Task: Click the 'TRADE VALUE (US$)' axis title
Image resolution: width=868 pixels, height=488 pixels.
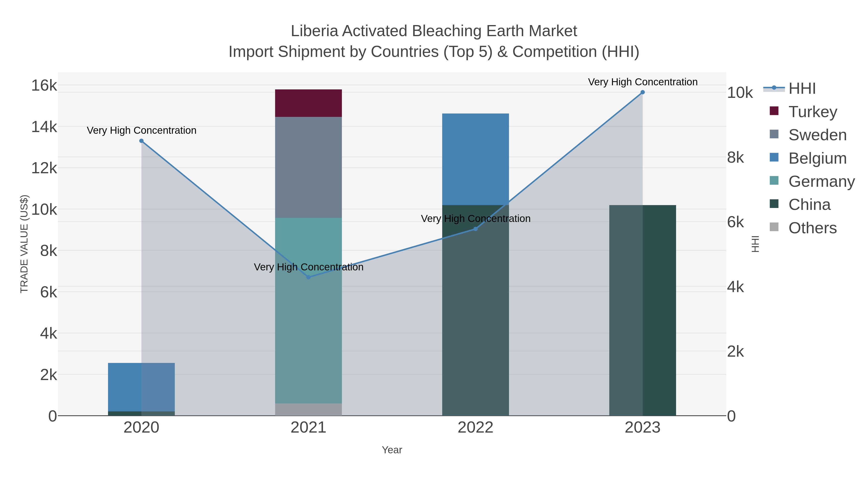Action: 24,244
